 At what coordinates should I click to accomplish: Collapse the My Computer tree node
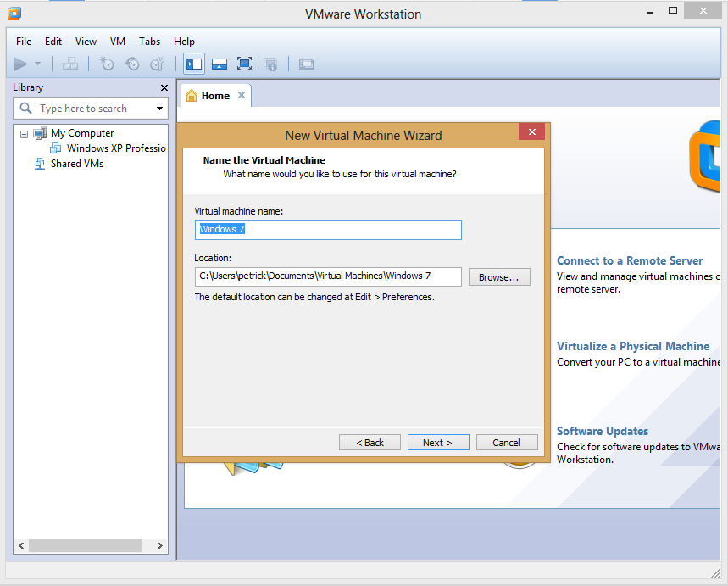[24, 134]
